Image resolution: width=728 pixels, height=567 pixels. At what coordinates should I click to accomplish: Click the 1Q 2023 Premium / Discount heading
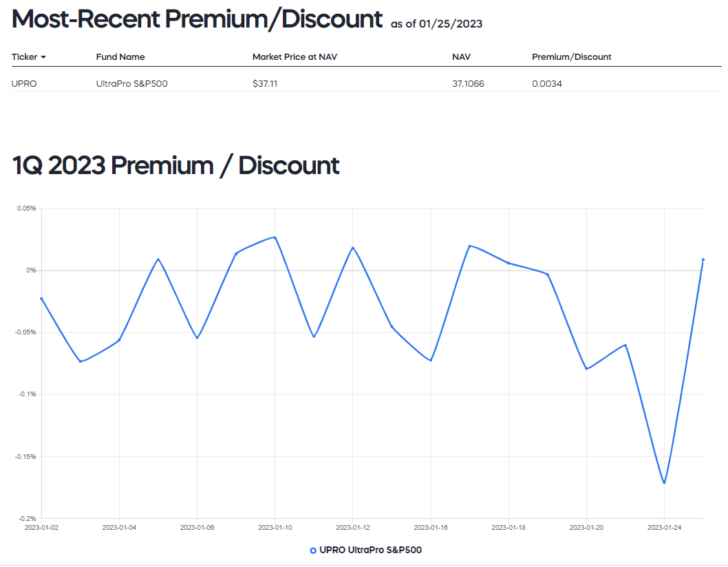coord(176,166)
